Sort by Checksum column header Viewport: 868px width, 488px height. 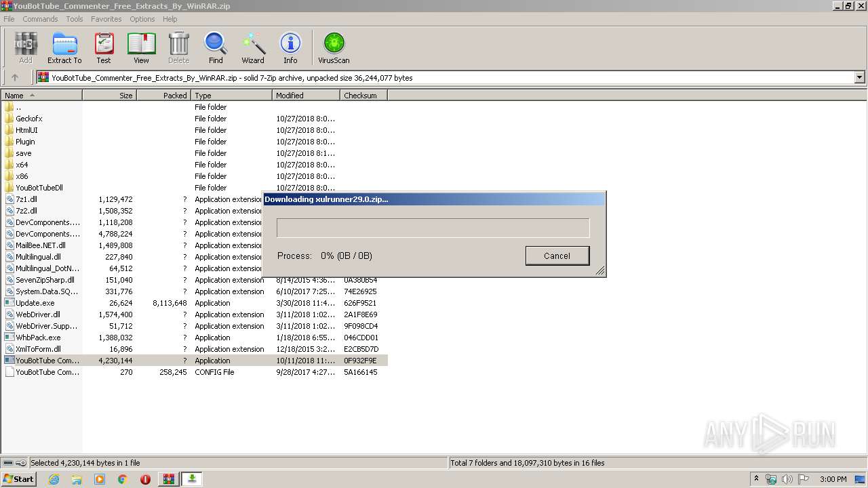[363, 96]
